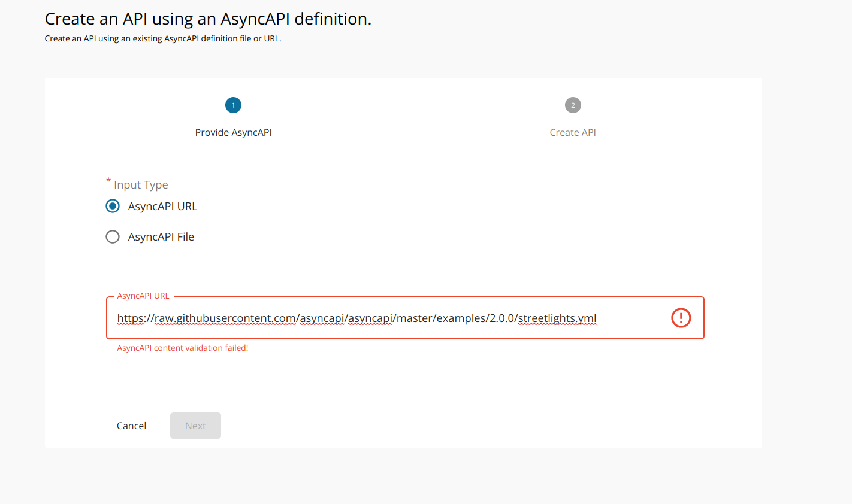Viewport: 852px width, 504px height.
Task: Click the disabled Next button
Action: (x=195, y=425)
